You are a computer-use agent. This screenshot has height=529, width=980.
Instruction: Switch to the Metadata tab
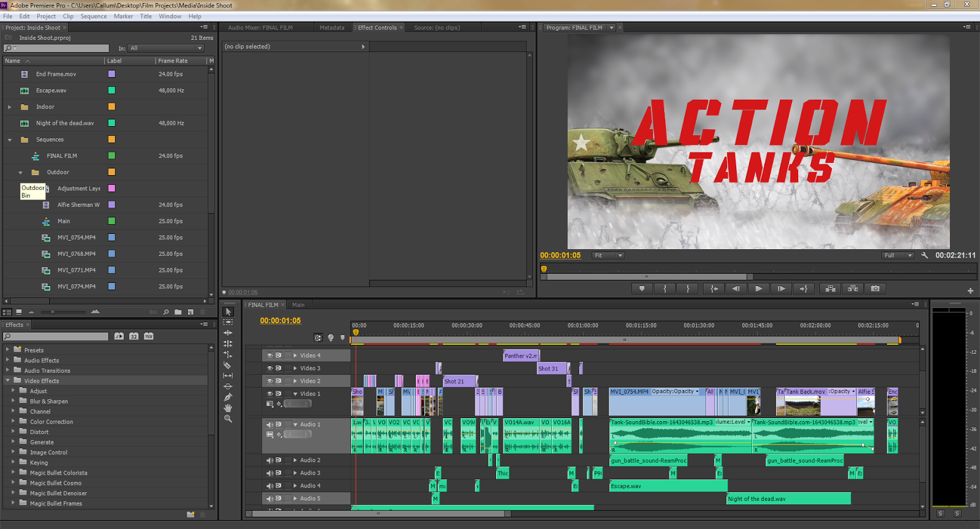332,28
